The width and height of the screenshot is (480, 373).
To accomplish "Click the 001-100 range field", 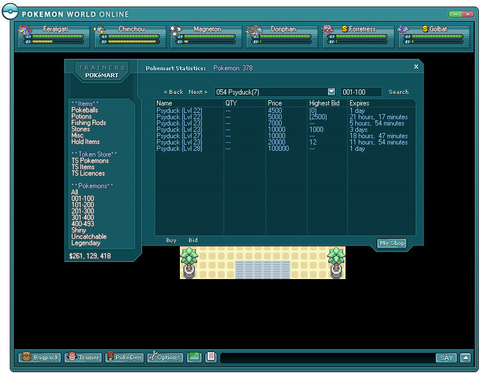I will pyautogui.click(x=361, y=92).
